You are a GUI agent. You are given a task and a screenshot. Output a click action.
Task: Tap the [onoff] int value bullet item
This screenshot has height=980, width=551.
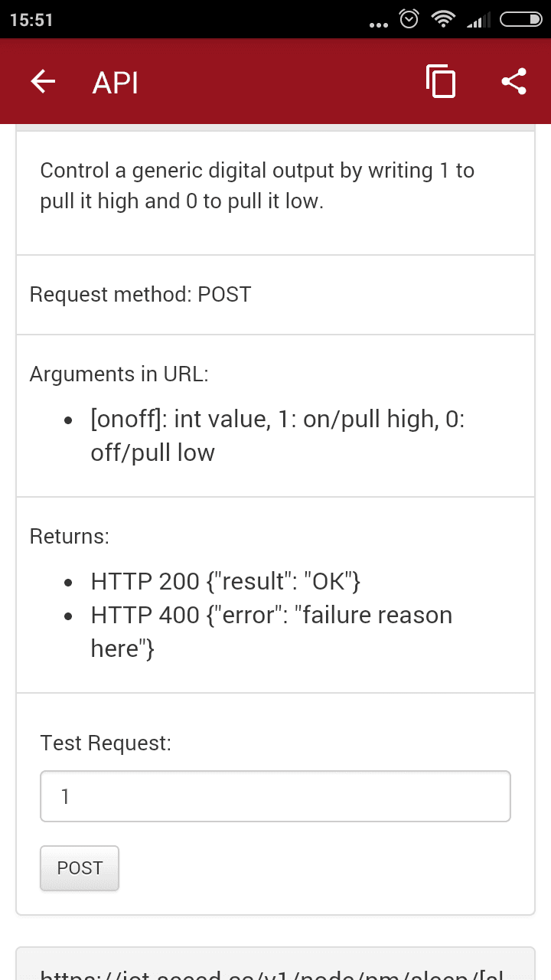[x=277, y=436]
